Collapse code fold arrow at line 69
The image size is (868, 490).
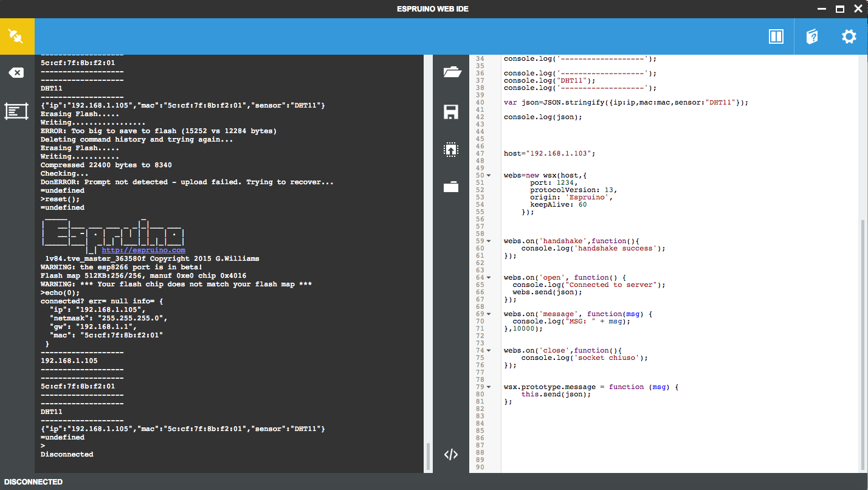tap(489, 314)
